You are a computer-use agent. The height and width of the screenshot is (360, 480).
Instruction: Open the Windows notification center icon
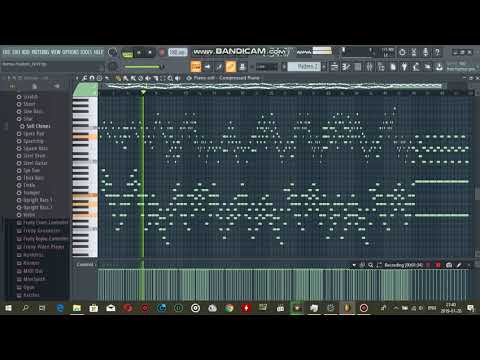471,308
